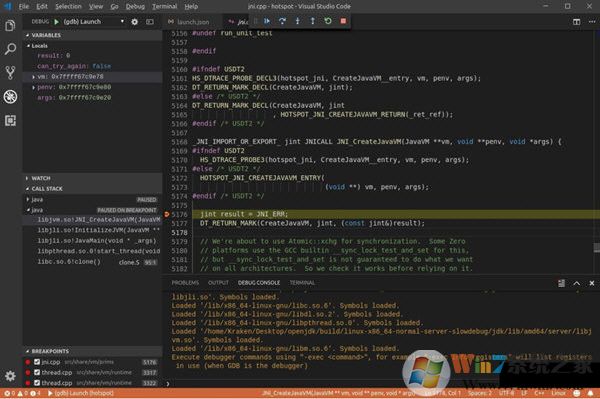Close the bottom panel

tap(592, 283)
